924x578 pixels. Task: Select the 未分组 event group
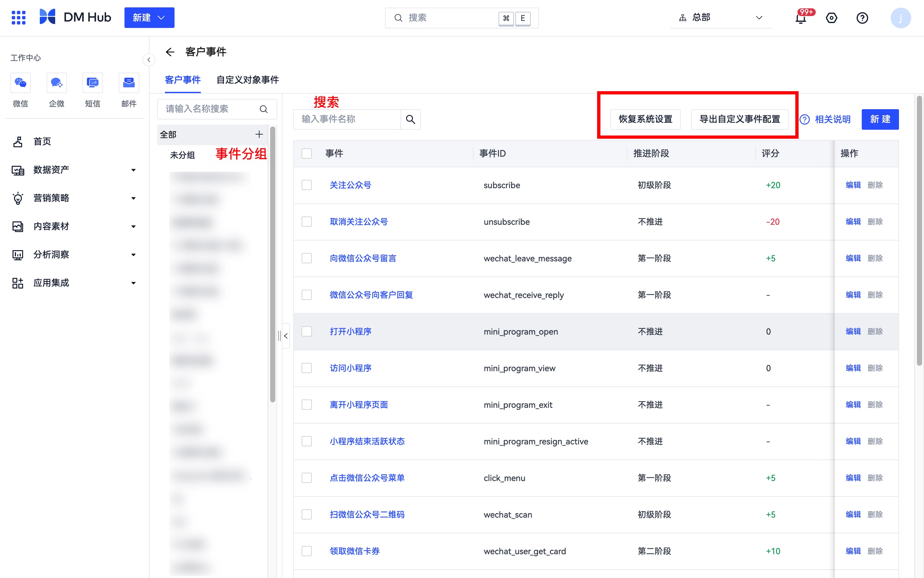point(183,155)
